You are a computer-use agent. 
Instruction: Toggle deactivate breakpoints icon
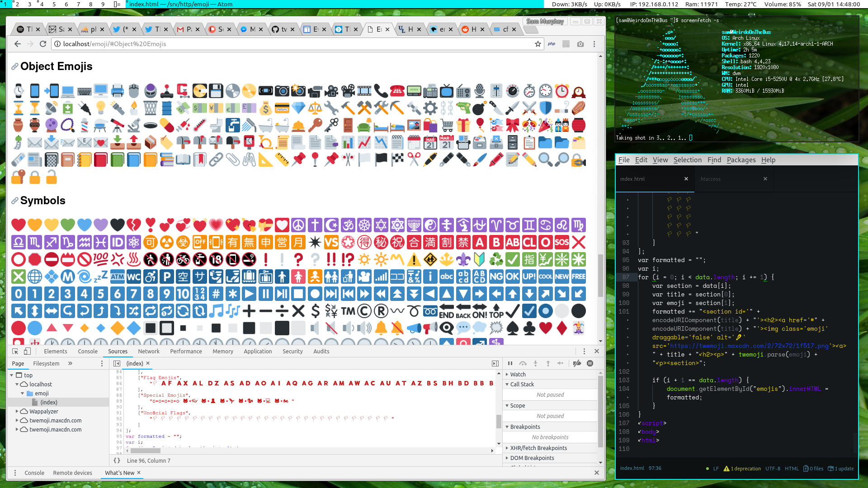click(577, 363)
